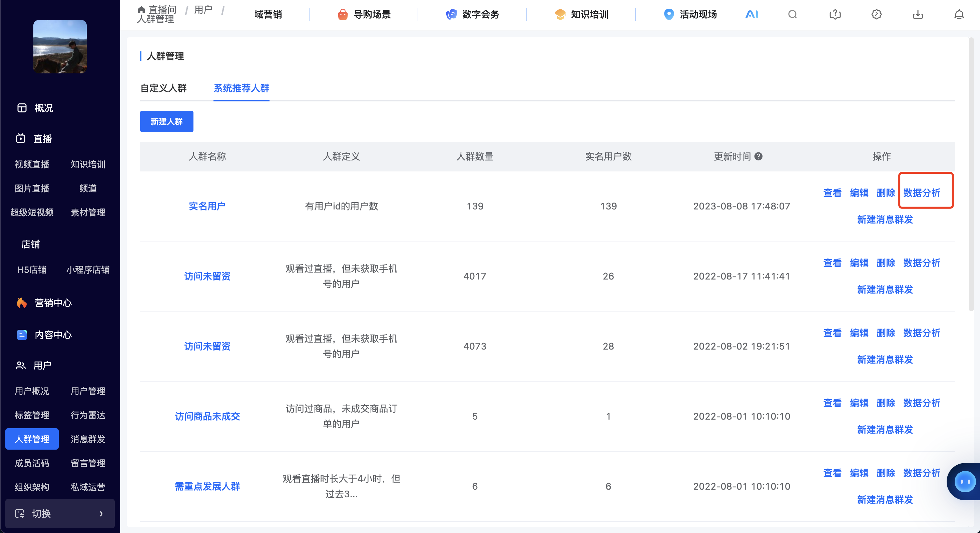Click the home icon in breadcrumb
The height and width of the screenshot is (533, 980).
[141, 9]
